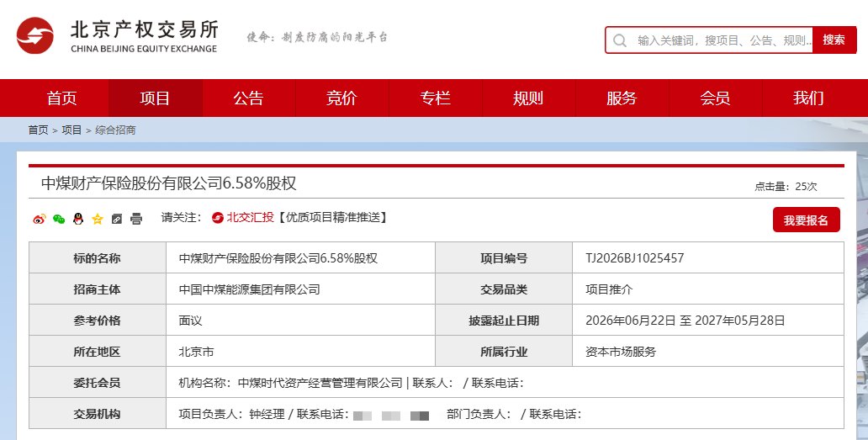Click the star favorite icon
This screenshot has width=868, height=440.
pyautogui.click(x=98, y=219)
